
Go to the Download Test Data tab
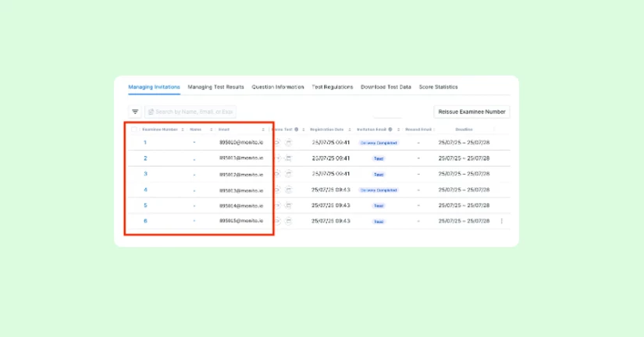pyautogui.click(x=386, y=87)
